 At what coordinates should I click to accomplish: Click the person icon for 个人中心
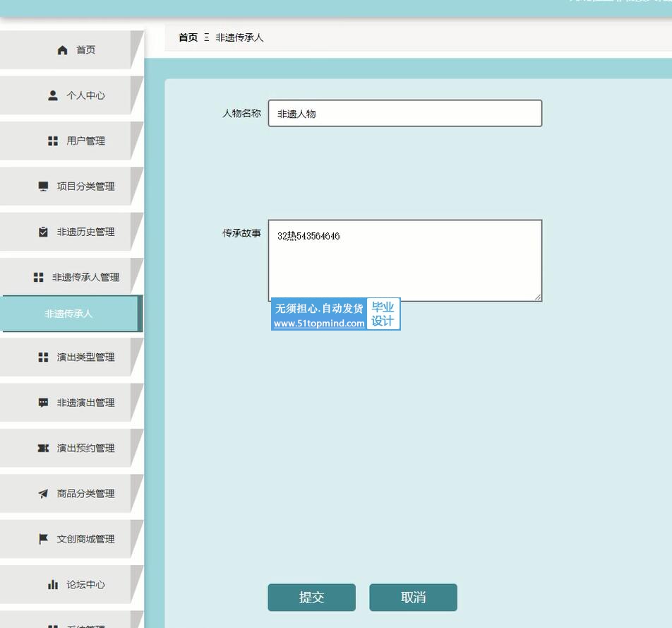point(53,95)
